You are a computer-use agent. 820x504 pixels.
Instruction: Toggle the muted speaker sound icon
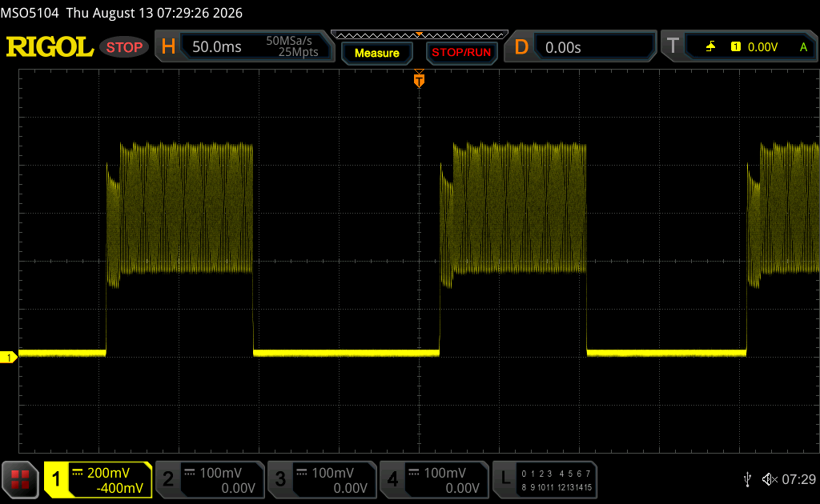click(x=770, y=479)
